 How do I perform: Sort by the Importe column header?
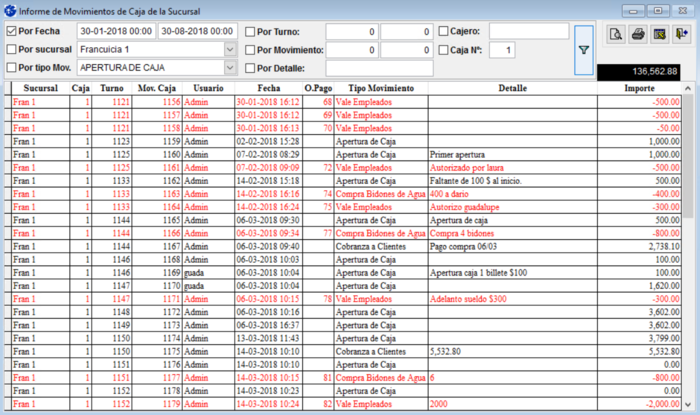click(642, 88)
